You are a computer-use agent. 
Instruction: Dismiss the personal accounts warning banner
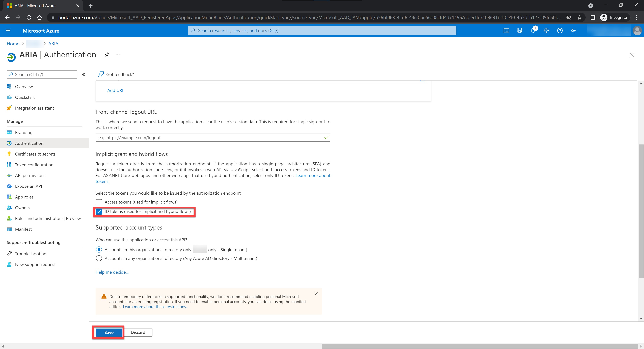point(316,294)
